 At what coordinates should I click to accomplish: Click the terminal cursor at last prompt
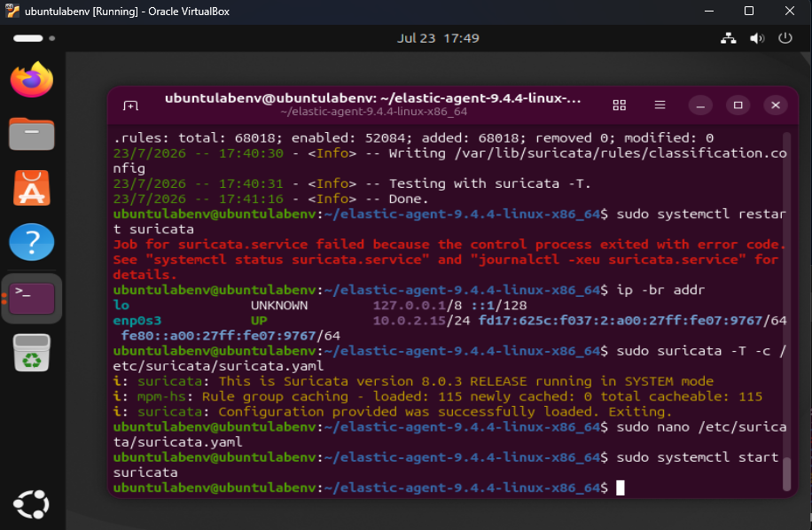click(621, 488)
